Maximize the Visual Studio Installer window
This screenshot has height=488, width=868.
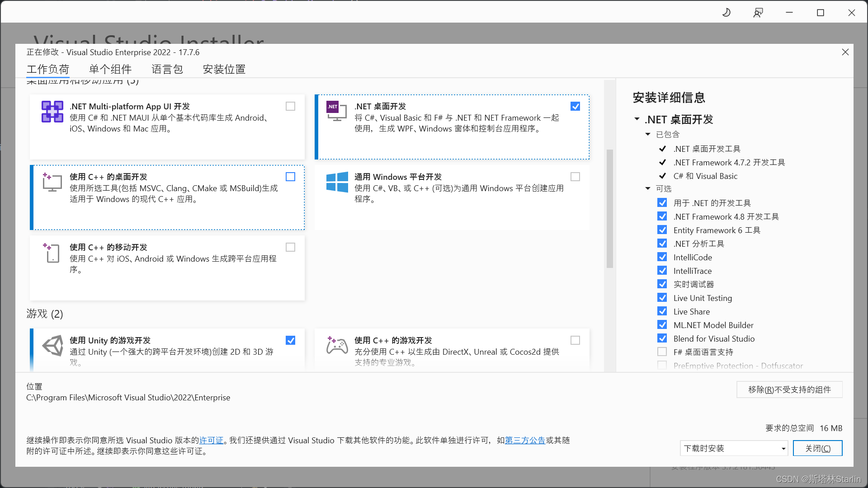(821, 12)
